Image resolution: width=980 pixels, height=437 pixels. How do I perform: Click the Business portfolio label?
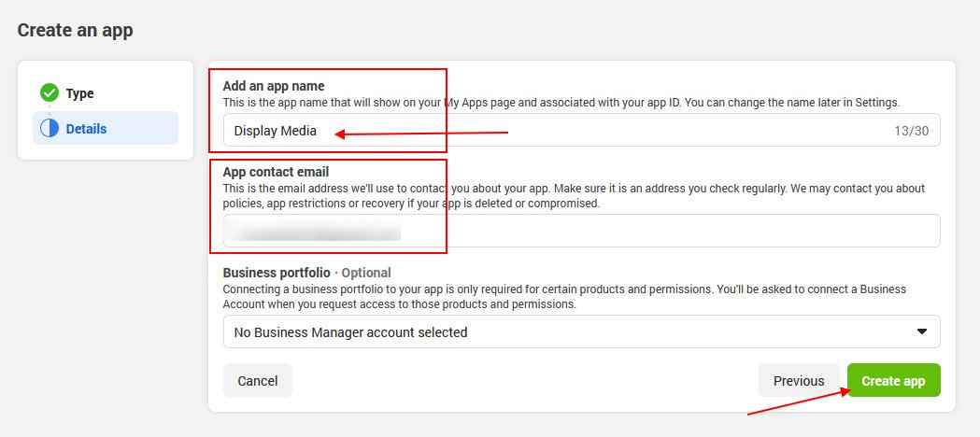(277, 273)
